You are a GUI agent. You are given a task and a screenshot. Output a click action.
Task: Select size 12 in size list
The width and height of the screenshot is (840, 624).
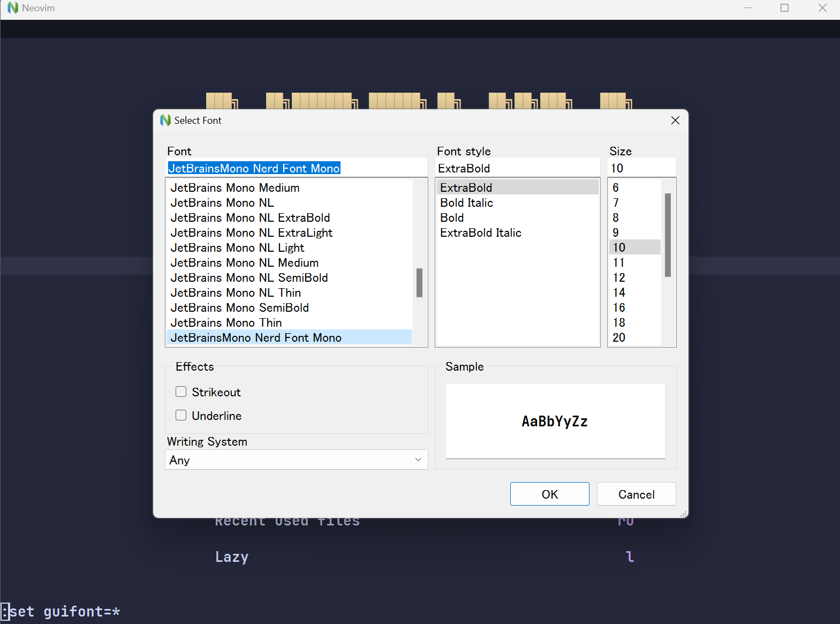(635, 278)
